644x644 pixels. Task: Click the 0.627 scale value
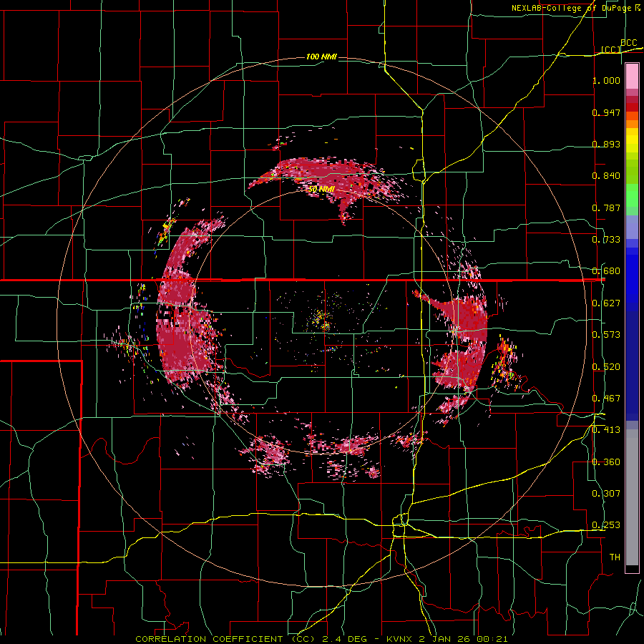(606, 303)
